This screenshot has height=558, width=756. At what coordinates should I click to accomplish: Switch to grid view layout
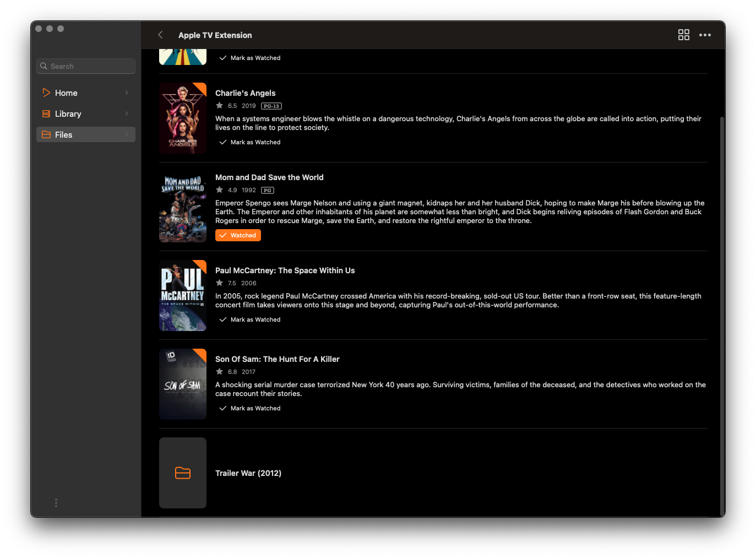(683, 35)
